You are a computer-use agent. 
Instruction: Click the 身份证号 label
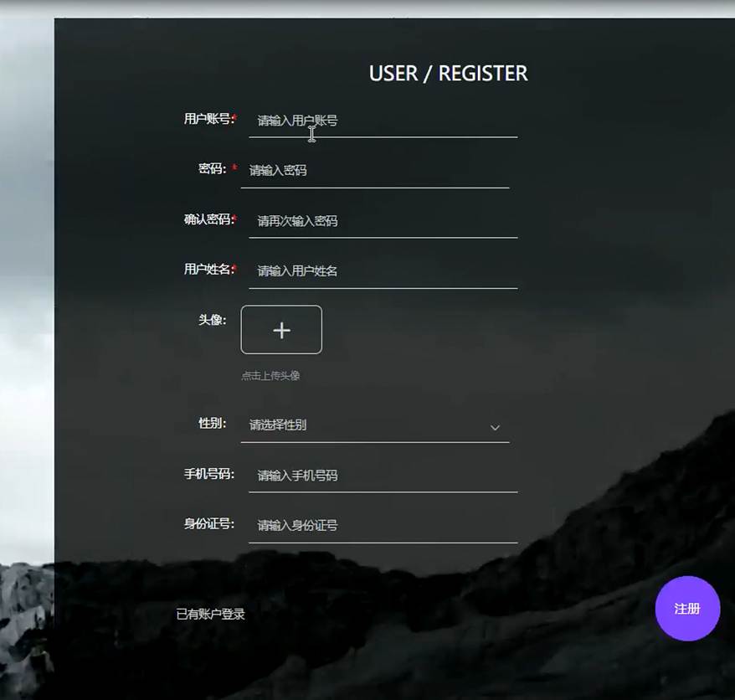[208, 523]
